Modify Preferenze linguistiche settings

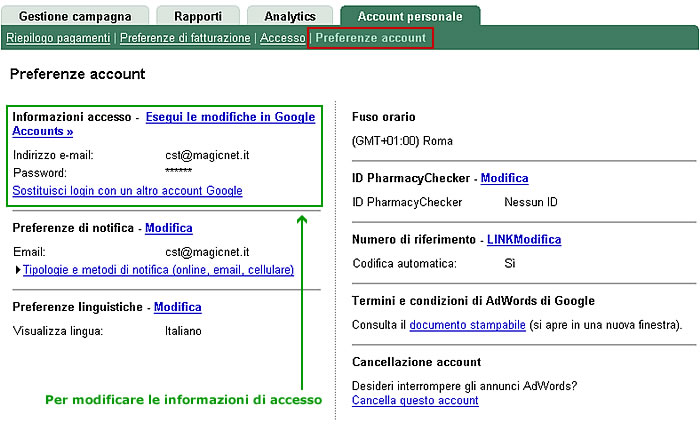tap(178, 307)
